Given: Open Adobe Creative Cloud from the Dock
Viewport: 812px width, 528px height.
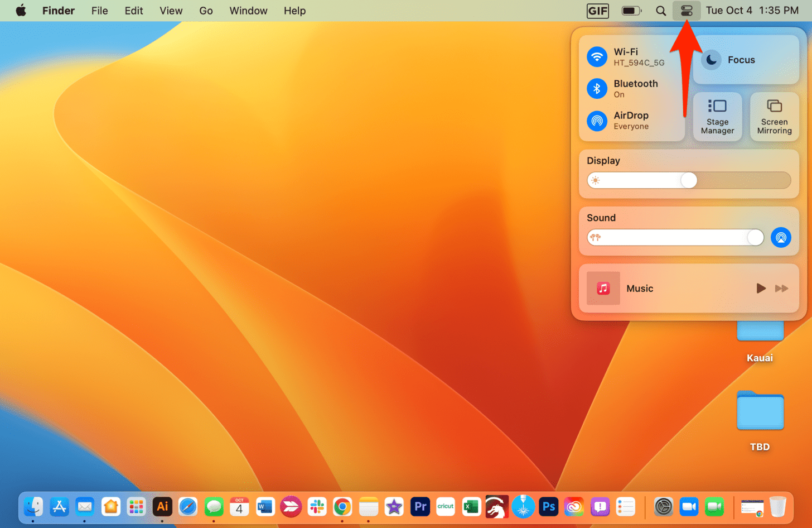Looking at the screenshot, I should (574, 507).
